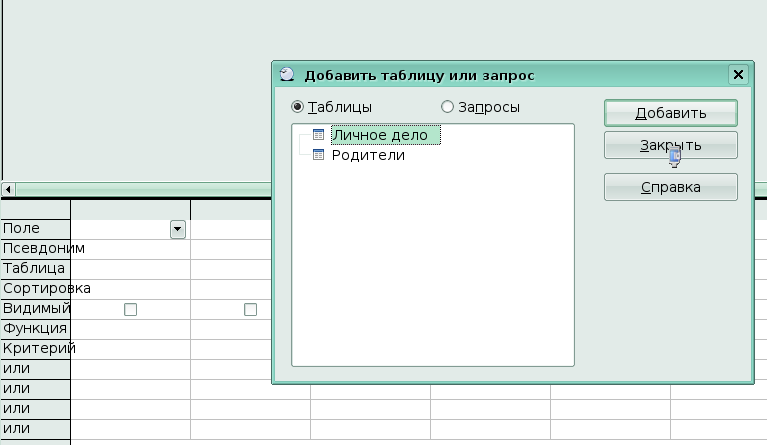Close the Добавить таблицу или запрос dialog
The image size is (767, 445).
click(x=738, y=75)
